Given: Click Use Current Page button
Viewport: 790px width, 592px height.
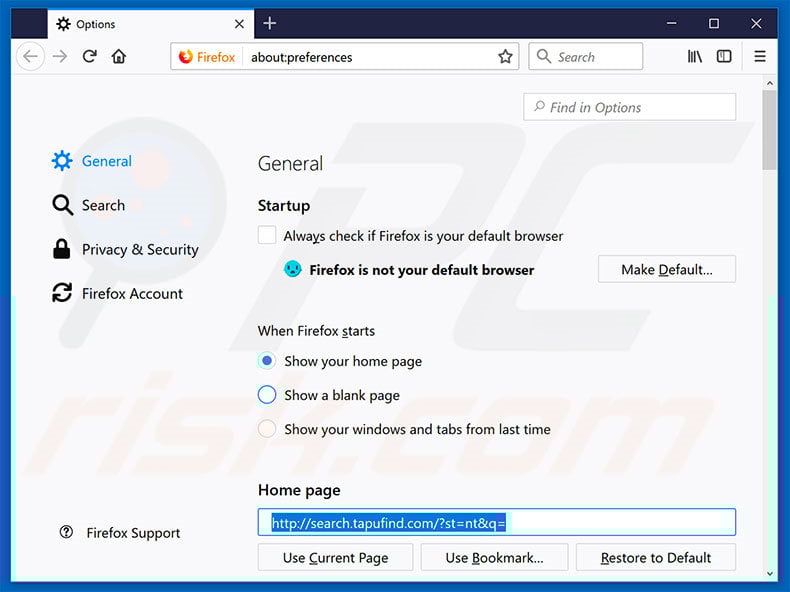Looking at the screenshot, I should pyautogui.click(x=336, y=557).
